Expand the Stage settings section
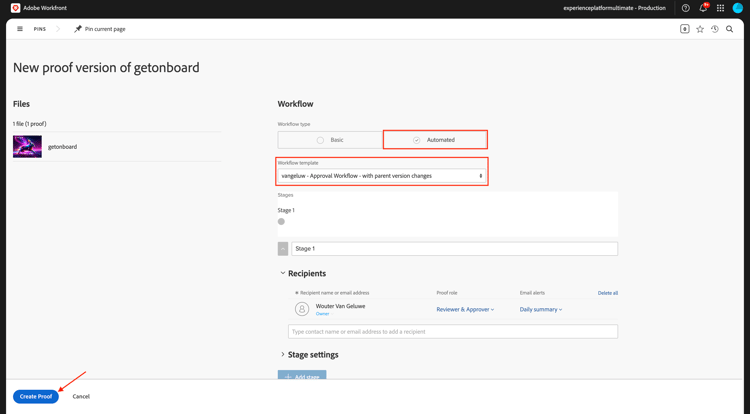750x414 pixels. click(x=283, y=354)
